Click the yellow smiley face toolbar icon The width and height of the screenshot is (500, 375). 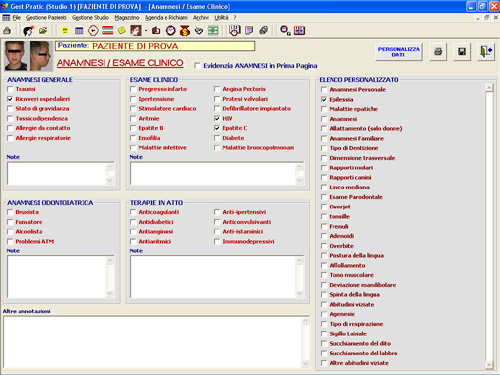tap(65, 31)
